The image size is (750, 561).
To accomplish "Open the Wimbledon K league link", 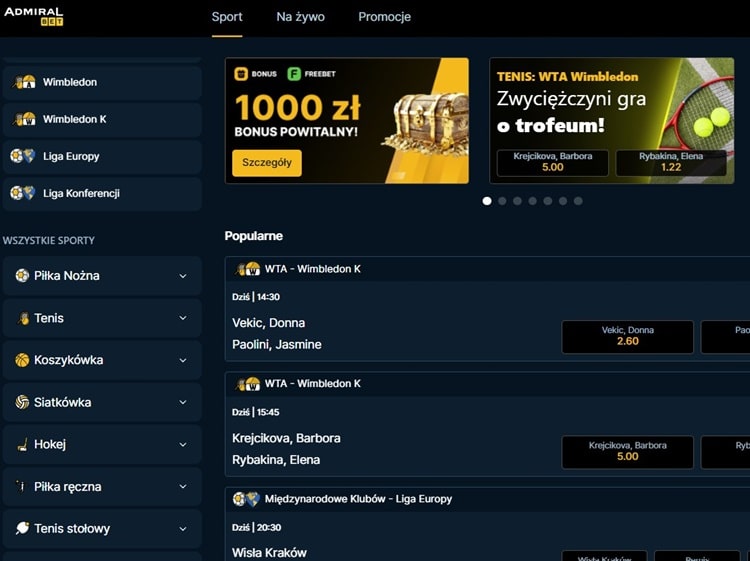I will point(102,119).
